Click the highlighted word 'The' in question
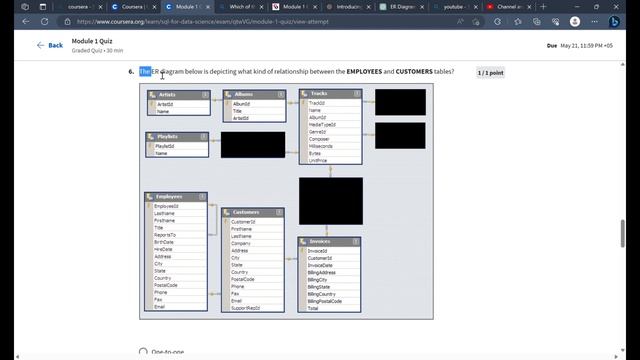640x360 pixels. [x=145, y=71]
